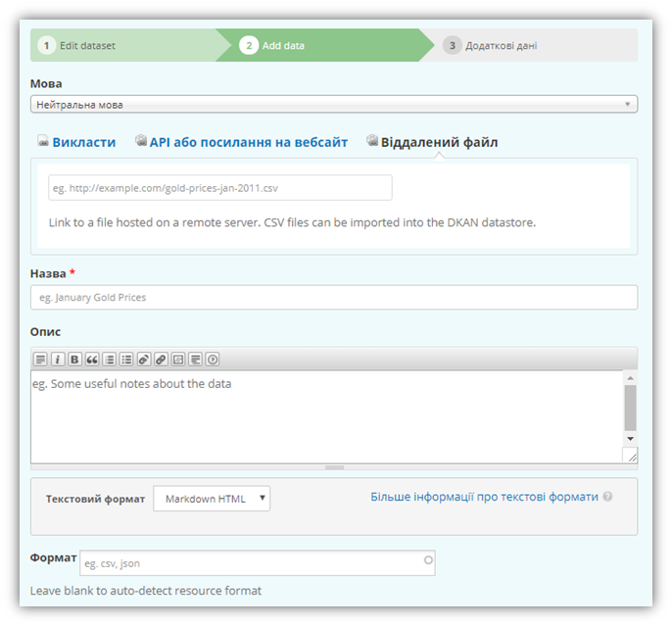This screenshot has height=626, width=672.
Task: Click the ordered list icon
Action: click(x=110, y=360)
